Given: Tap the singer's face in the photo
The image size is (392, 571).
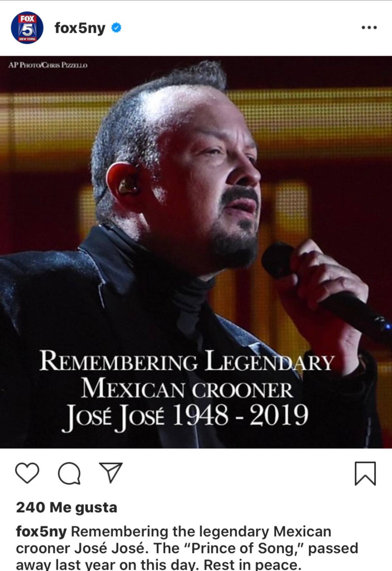Looking at the screenshot, I should coord(209,183).
